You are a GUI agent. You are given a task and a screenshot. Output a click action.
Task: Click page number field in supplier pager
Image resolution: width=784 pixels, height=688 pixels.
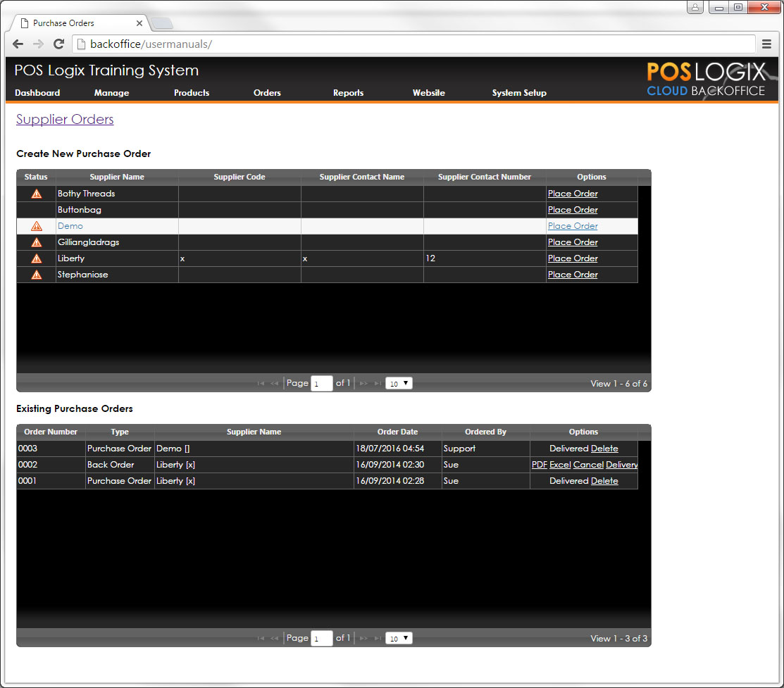pyautogui.click(x=321, y=384)
